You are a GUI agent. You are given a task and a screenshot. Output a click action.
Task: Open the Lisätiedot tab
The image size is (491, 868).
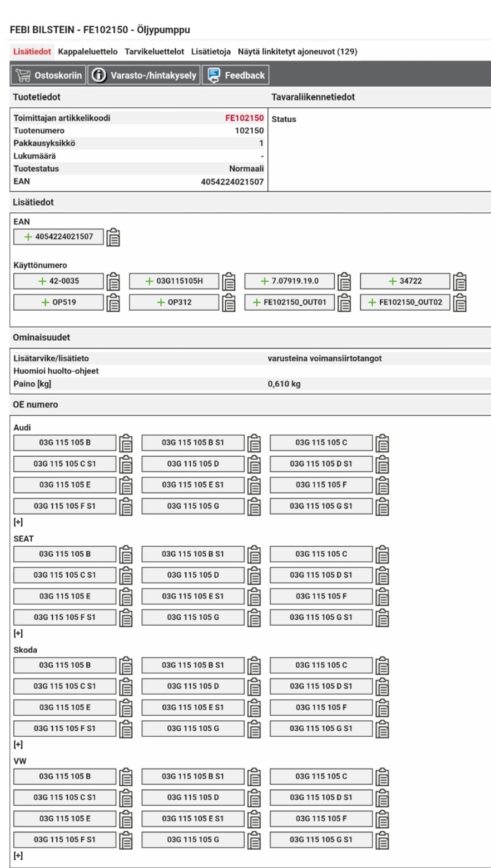(32, 52)
